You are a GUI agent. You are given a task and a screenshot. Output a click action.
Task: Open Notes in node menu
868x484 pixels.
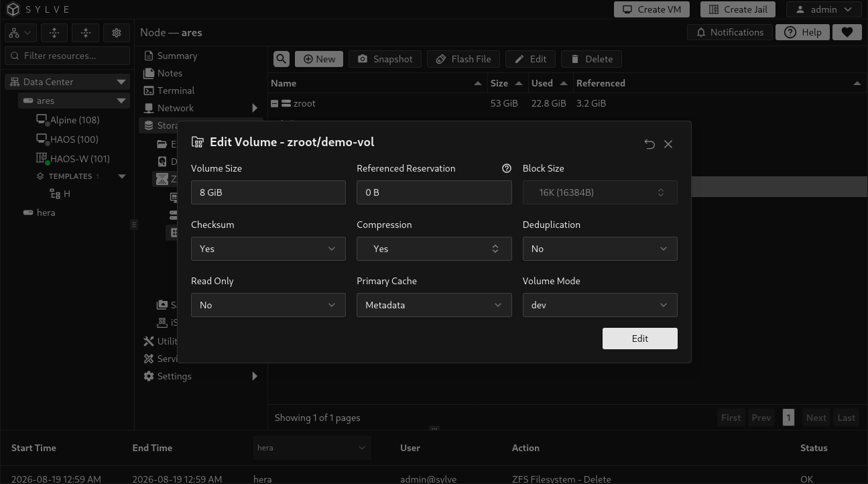click(x=170, y=73)
